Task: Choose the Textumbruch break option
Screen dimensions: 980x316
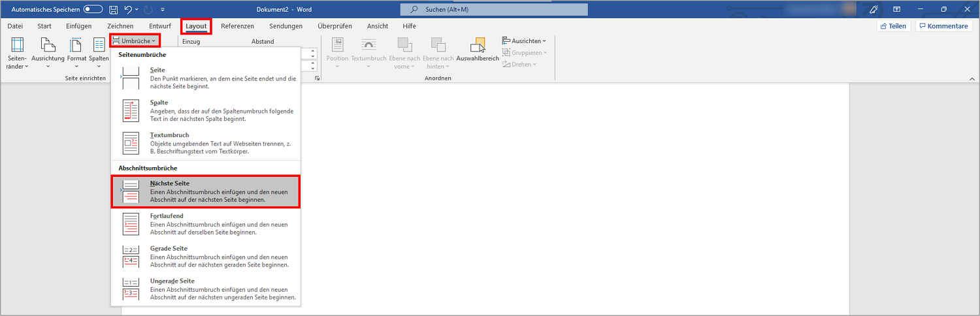Action: click(x=205, y=143)
